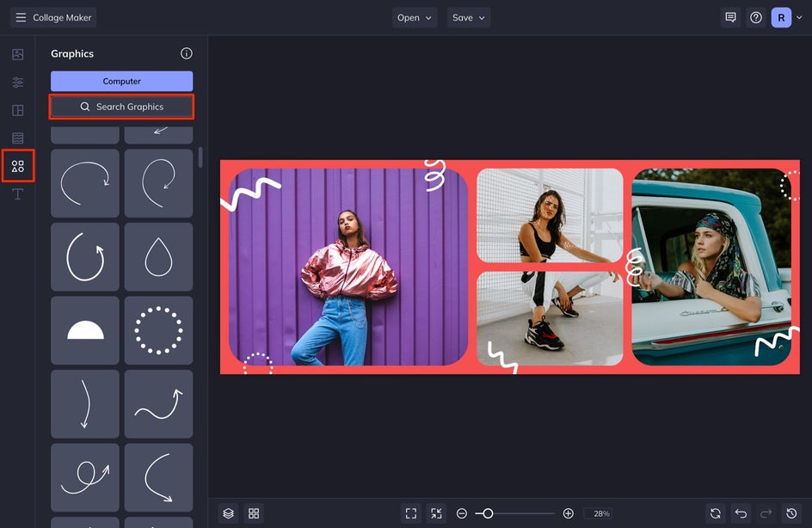Viewport: 812px width, 528px height.
Task: Upload graphics from Computer
Action: click(121, 82)
